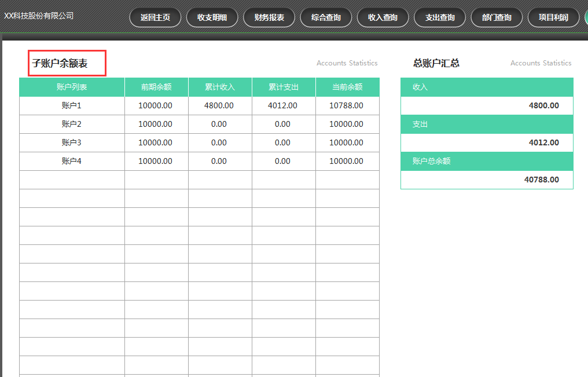Click the 账户列表 column header
Viewport: 588px width, 377px height.
71,86
